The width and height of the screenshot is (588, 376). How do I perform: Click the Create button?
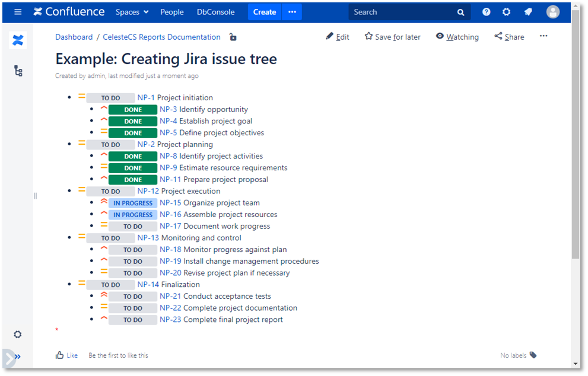(x=265, y=12)
